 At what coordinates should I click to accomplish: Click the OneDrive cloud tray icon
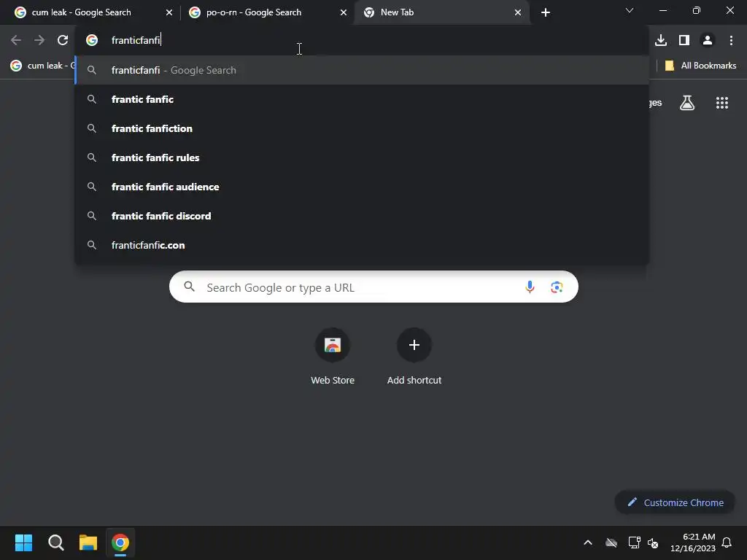611,542
